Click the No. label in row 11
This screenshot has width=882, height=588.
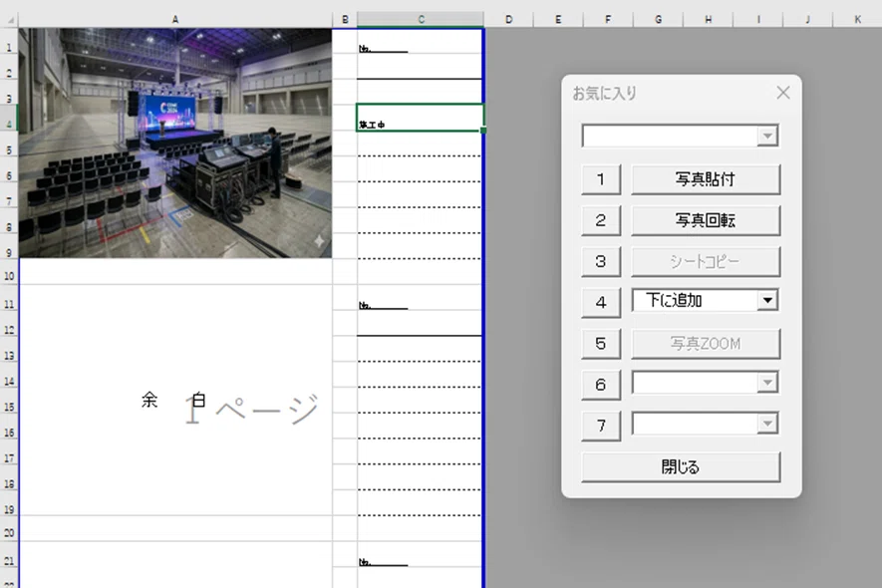[365, 306]
